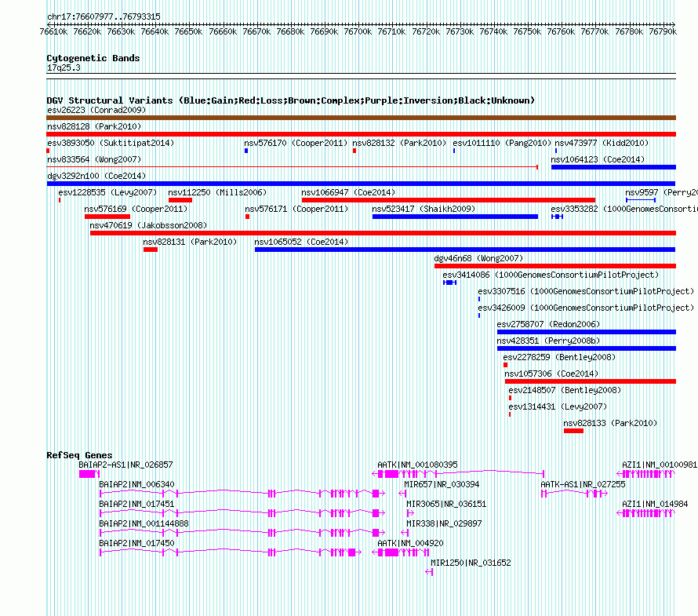Select the dgv46n68 (Wong2007) red bar
Viewport: 698px width, 616px height.
pos(555,266)
